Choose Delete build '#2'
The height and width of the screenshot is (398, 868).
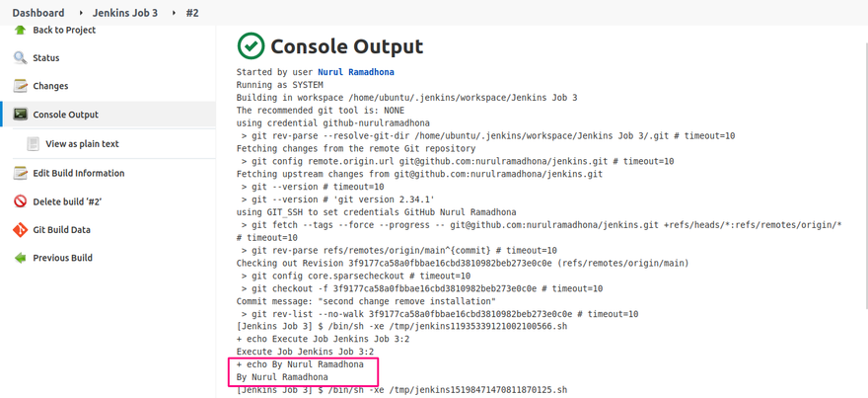click(x=67, y=201)
